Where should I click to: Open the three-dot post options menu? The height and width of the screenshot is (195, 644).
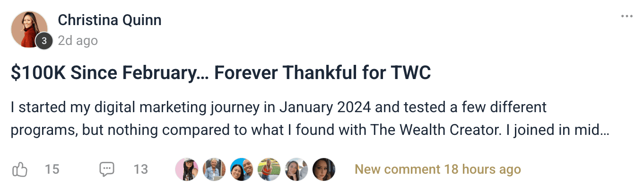click(627, 17)
